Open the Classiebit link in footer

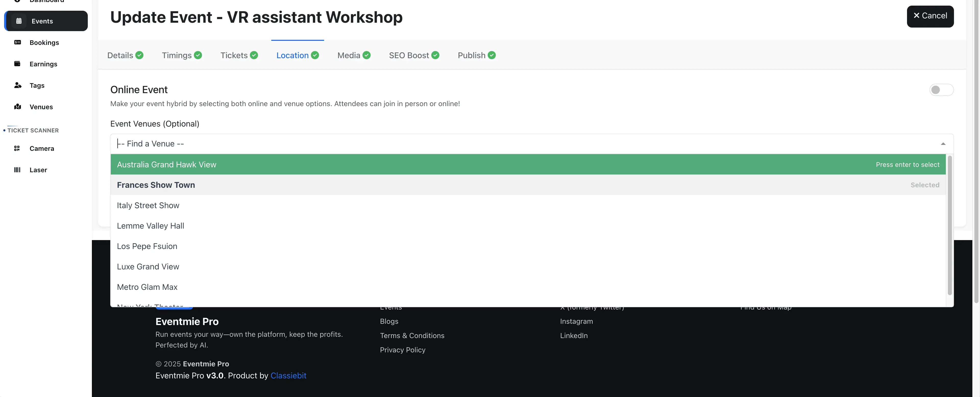point(288,375)
